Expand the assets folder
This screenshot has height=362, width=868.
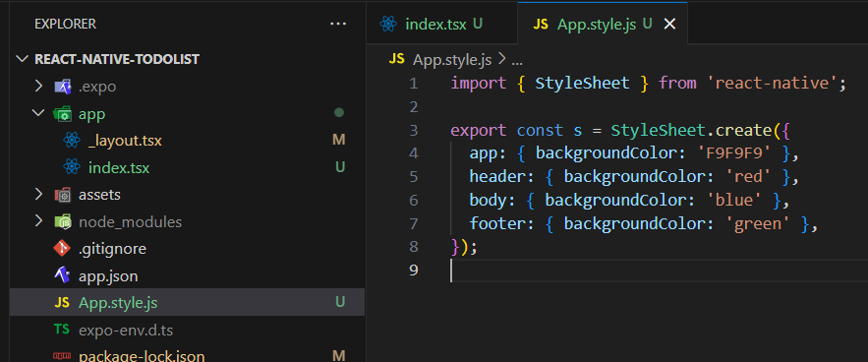(x=38, y=195)
